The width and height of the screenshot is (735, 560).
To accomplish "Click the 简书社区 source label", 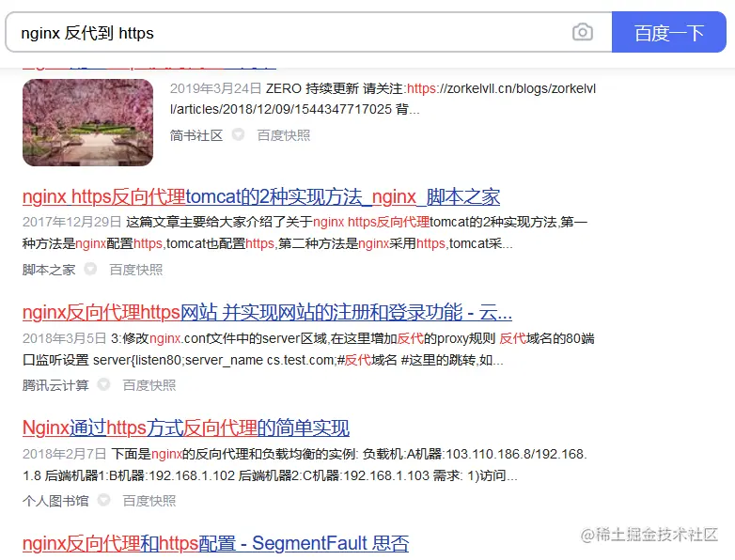I will click(195, 135).
